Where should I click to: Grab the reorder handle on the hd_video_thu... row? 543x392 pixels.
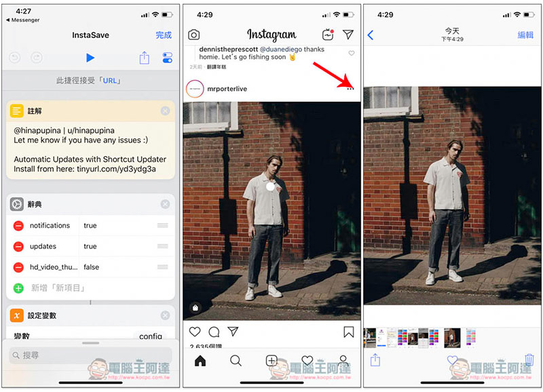[163, 267]
